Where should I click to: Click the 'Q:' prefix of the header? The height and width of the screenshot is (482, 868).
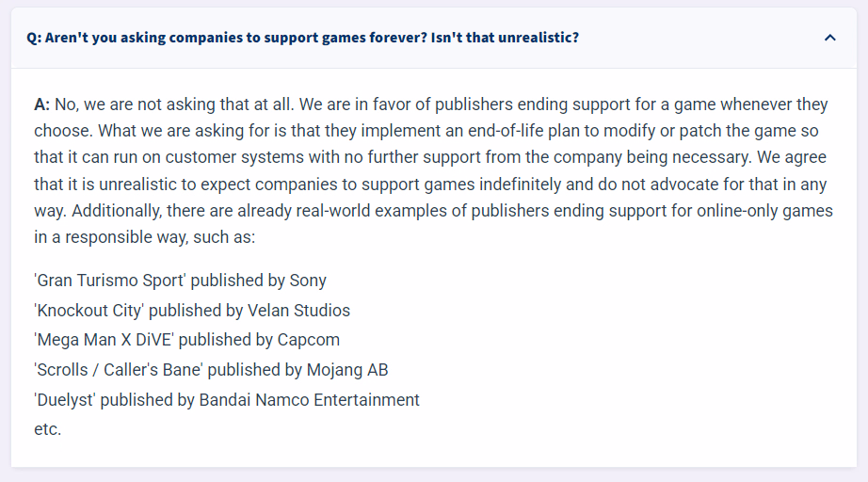[34, 38]
